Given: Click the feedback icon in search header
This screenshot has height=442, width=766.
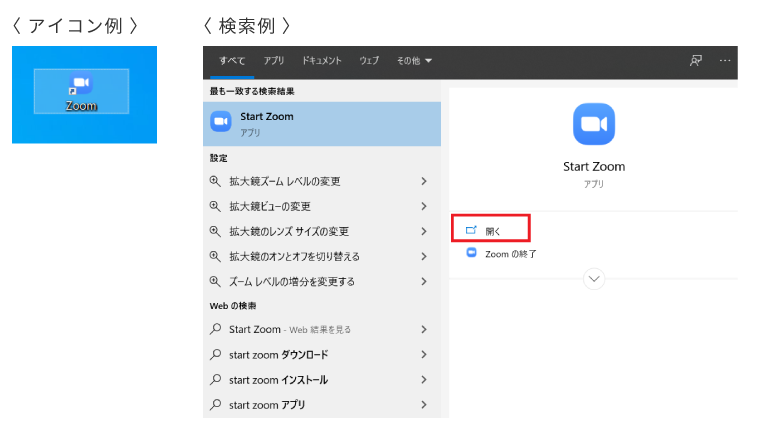Looking at the screenshot, I should coord(696,61).
